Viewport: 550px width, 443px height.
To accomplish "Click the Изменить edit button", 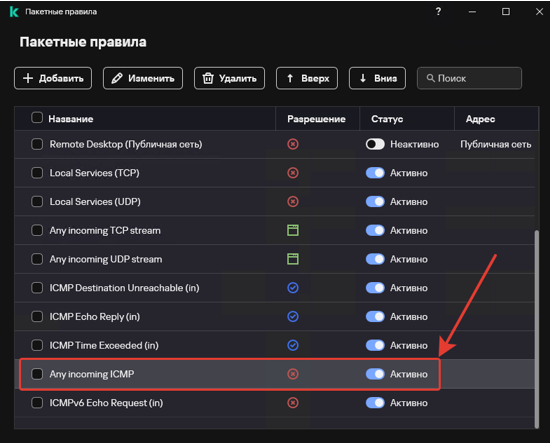I will tap(143, 78).
